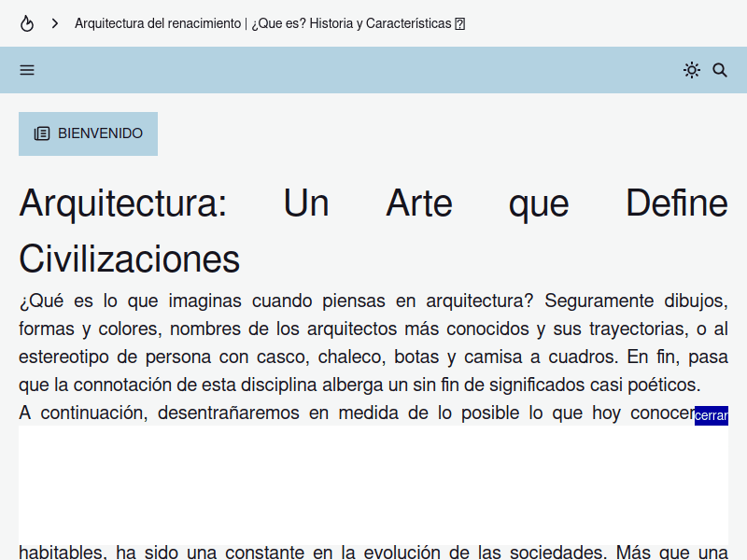Click the bottom line starting with habitables
Screen dimensions: 747x560
point(373,552)
